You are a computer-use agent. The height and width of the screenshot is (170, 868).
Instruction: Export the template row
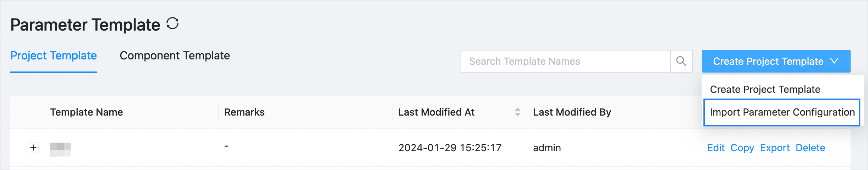coord(775,148)
